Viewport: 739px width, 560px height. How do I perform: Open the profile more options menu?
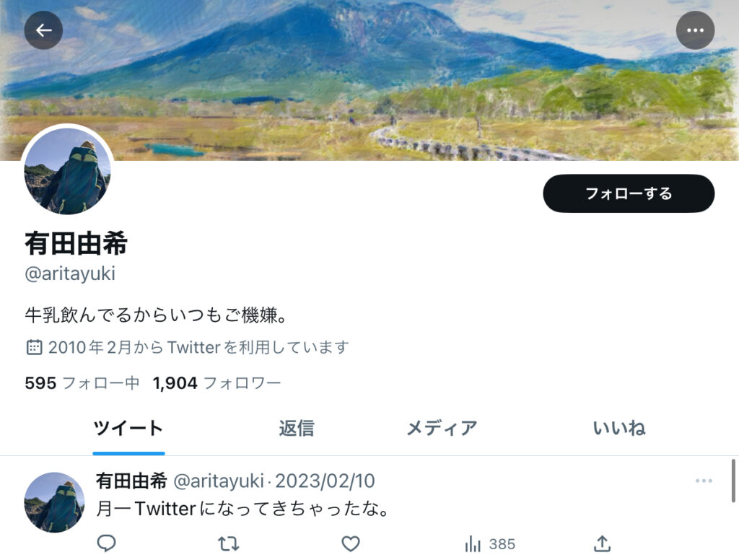[695, 30]
